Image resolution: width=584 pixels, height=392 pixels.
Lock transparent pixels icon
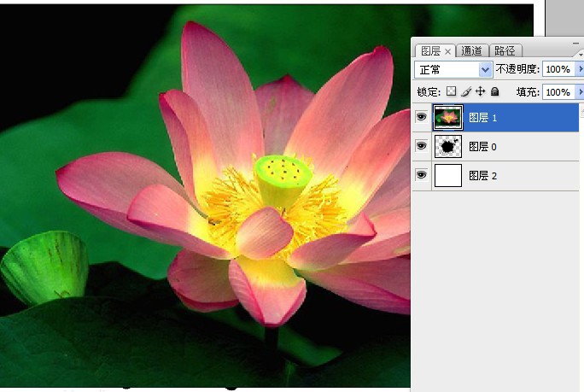coord(451,91)
